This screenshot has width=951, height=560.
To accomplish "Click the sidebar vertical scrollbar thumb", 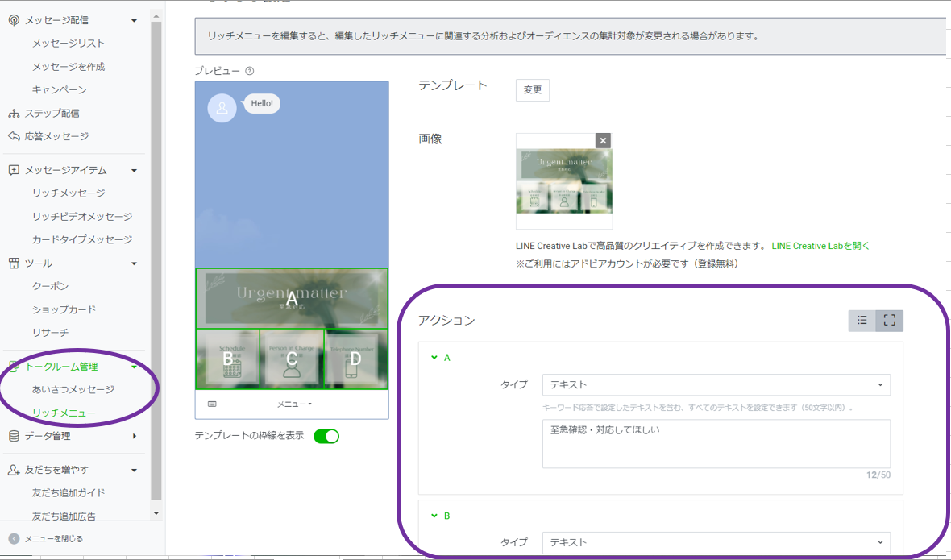I will [x=156, y=260].
